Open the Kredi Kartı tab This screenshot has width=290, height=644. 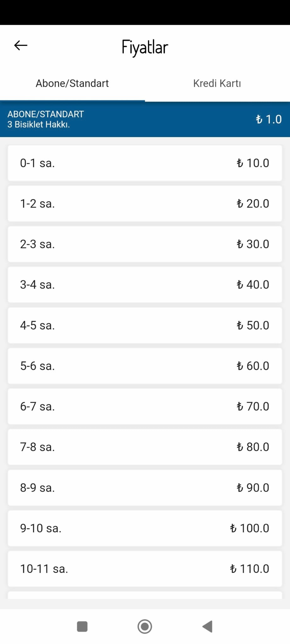pos(217,83)
